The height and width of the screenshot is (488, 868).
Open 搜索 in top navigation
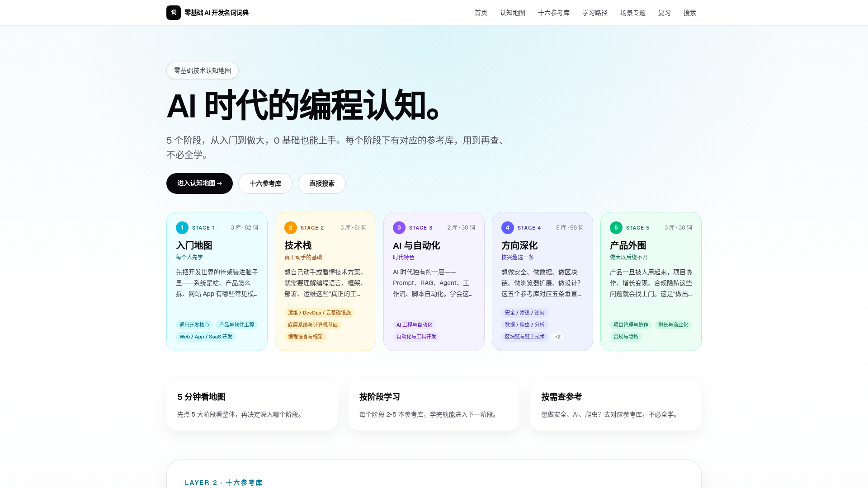pyautogui.click(x=690, y=13)
